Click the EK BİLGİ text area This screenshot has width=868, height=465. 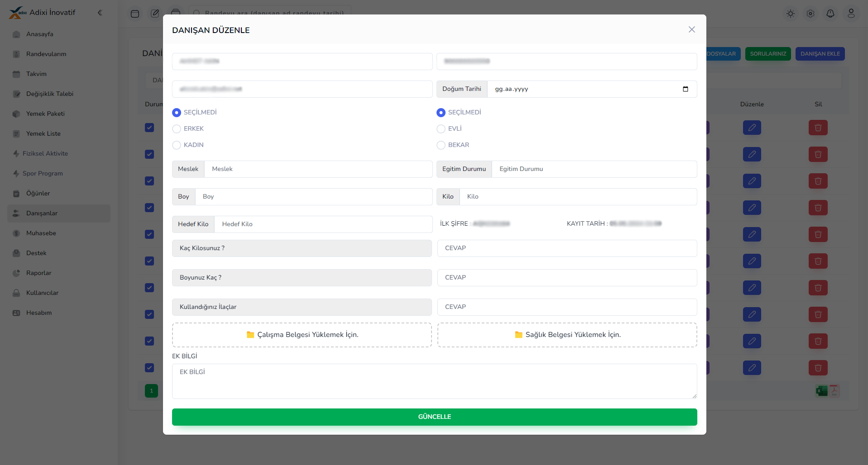pos(434,381)
